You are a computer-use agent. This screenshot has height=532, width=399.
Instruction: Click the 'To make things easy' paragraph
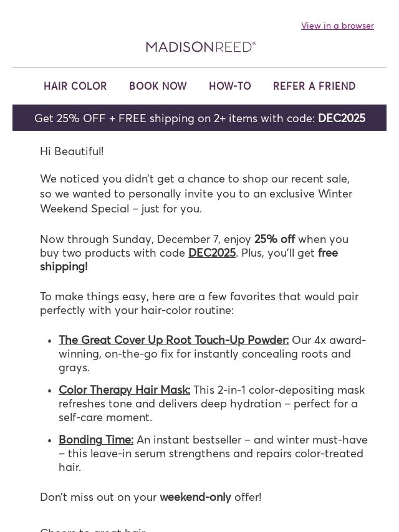click(199, 303)
